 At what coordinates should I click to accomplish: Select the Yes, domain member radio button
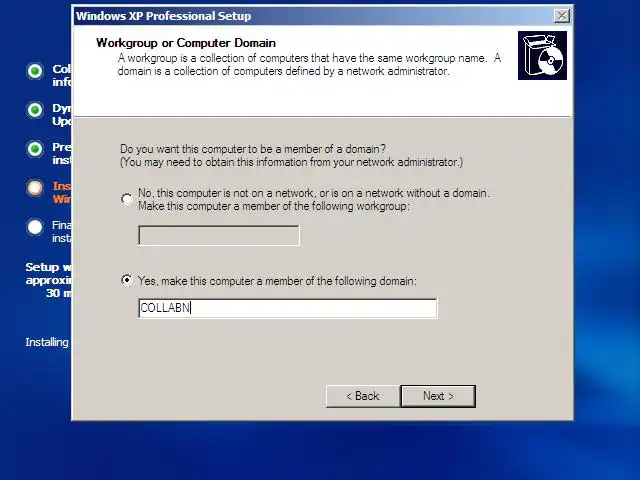point(127,280)
